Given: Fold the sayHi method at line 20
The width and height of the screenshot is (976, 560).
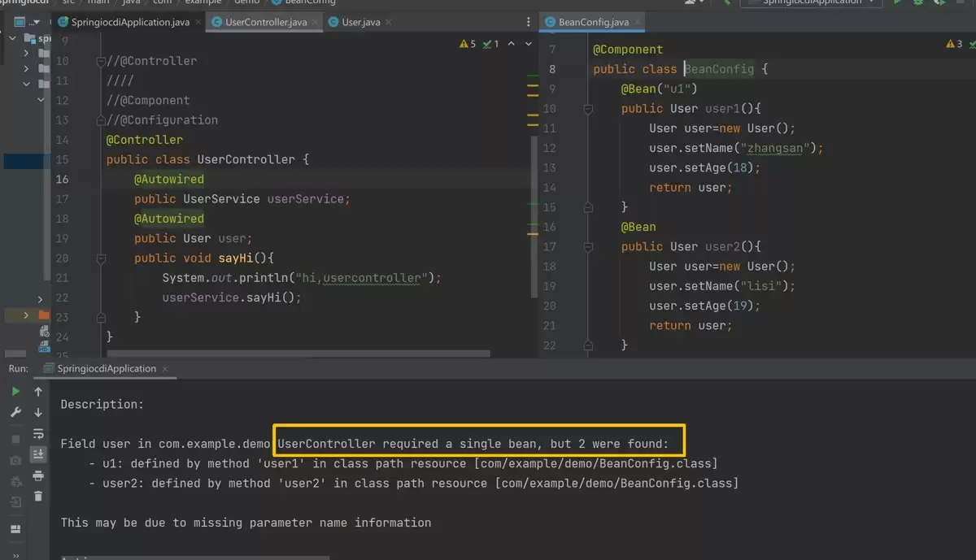Looking at the screenshot, I should pos(101,258).
